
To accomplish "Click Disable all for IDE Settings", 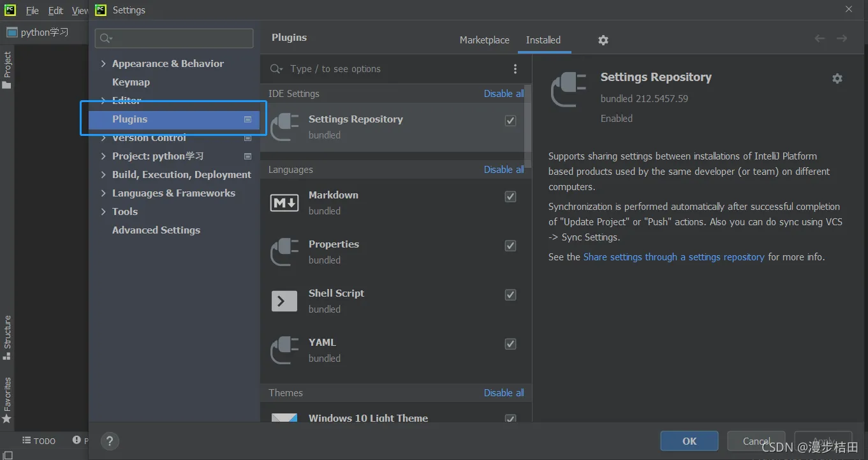I will click(x=504, y=94).
